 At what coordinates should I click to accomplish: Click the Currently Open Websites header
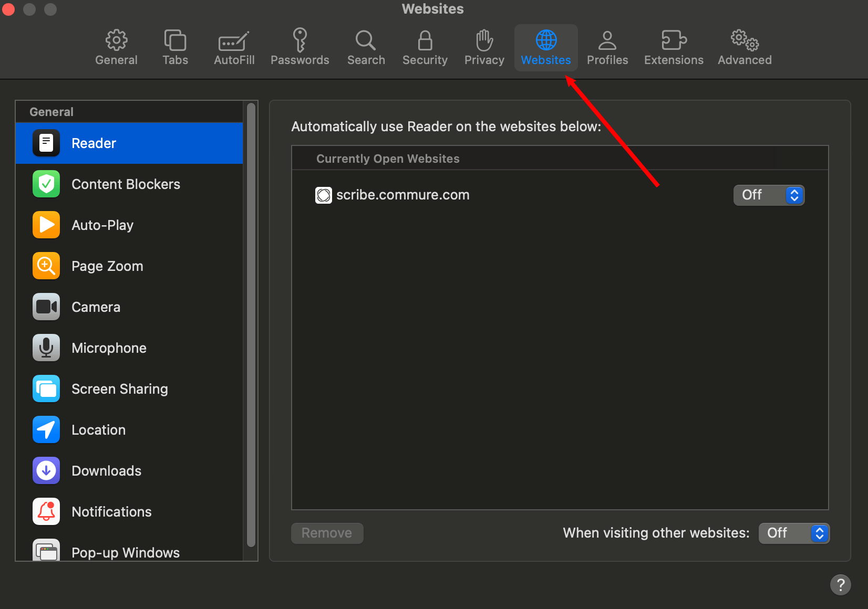[x=388, y=159]
